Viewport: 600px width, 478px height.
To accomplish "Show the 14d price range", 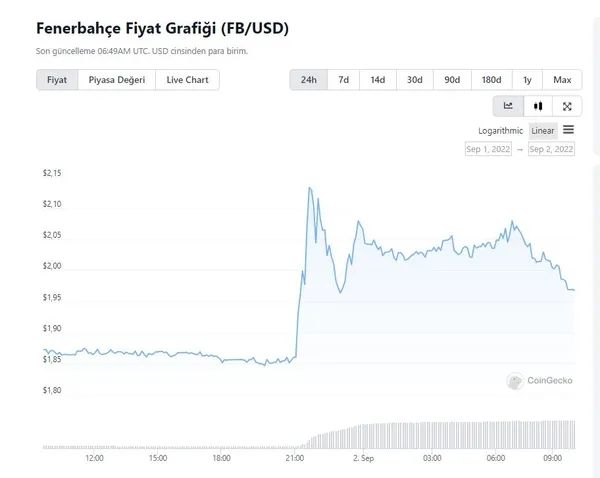I will pos(377,80).
